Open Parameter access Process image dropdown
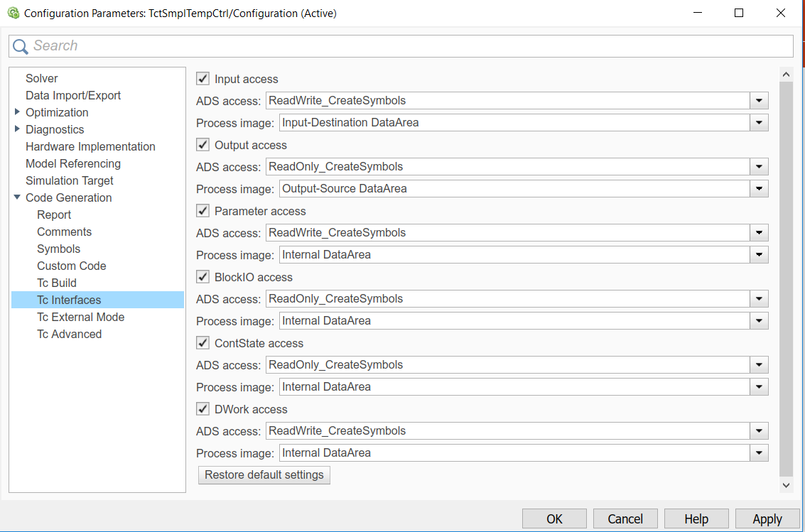The height and width of the screenshot is (532, 805). click(759, 255)
